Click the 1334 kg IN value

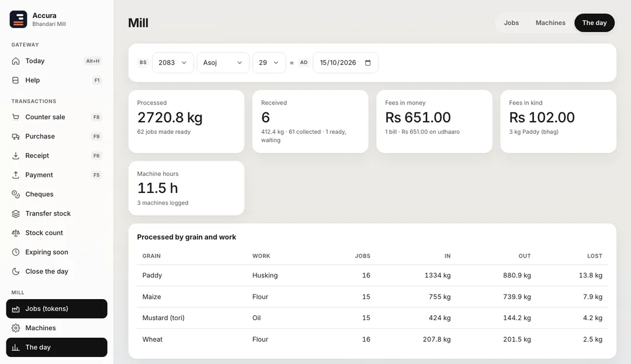click(x=438, y=276)
